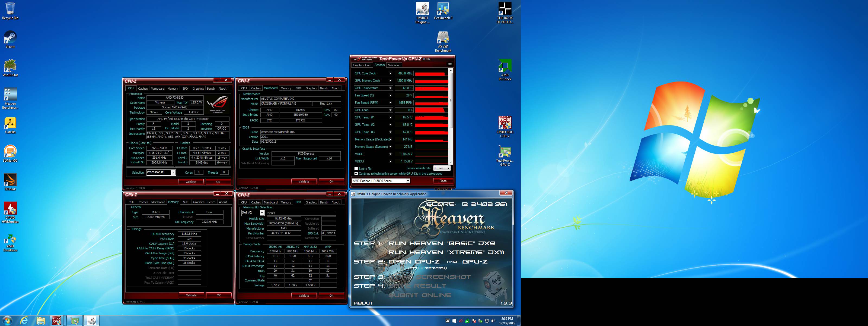This screenshot has width=868, height=326.
Task: Click the GPU-Z Close button
Action: tap(443, 181)
